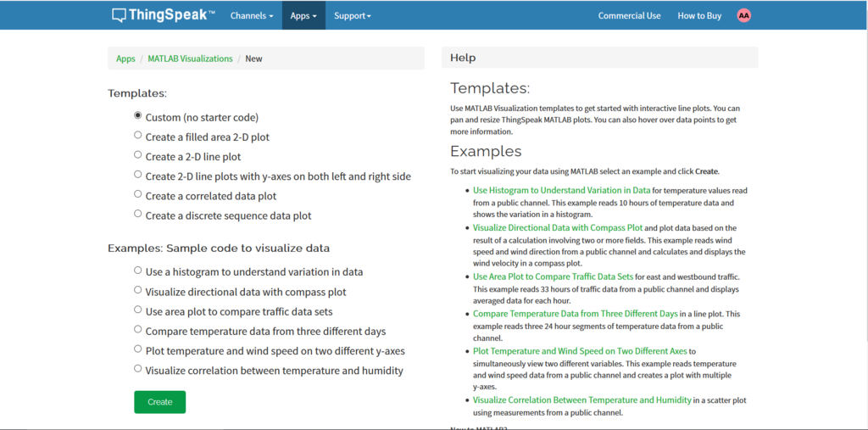Screen dimensions: 868x430
Task: Click the Apps breadcrumb link
Action: (x=125, y=59)
